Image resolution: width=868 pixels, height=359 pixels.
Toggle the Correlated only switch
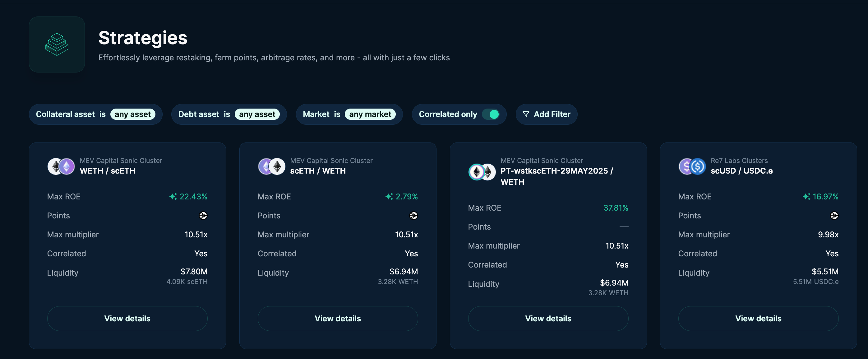491,114
